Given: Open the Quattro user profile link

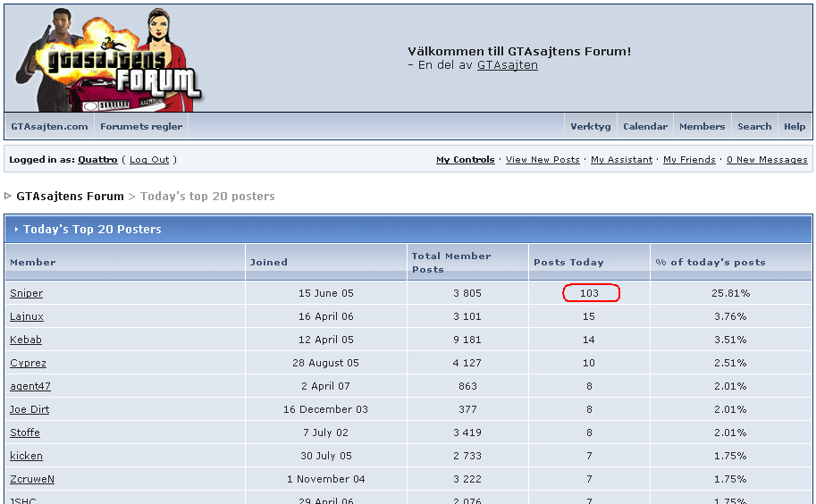Looking at the screenshot, I should (97, 160).
